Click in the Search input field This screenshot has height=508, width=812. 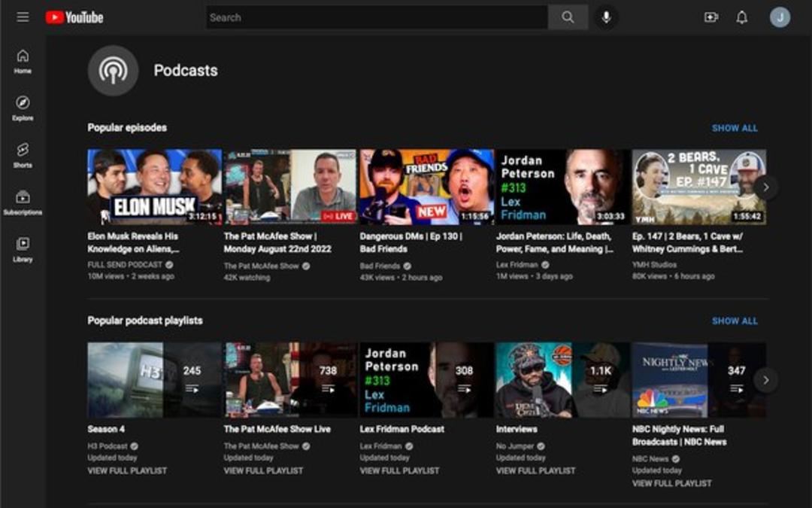click(377, 17)
